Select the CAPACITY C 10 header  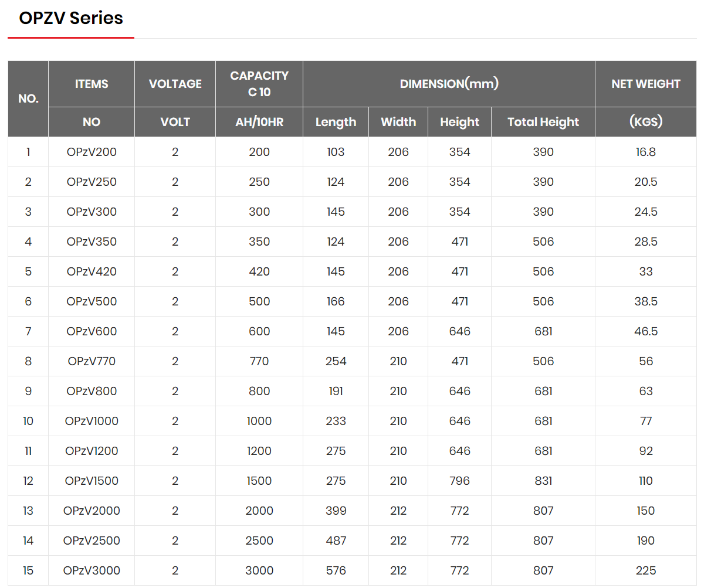tap(259, 84)
